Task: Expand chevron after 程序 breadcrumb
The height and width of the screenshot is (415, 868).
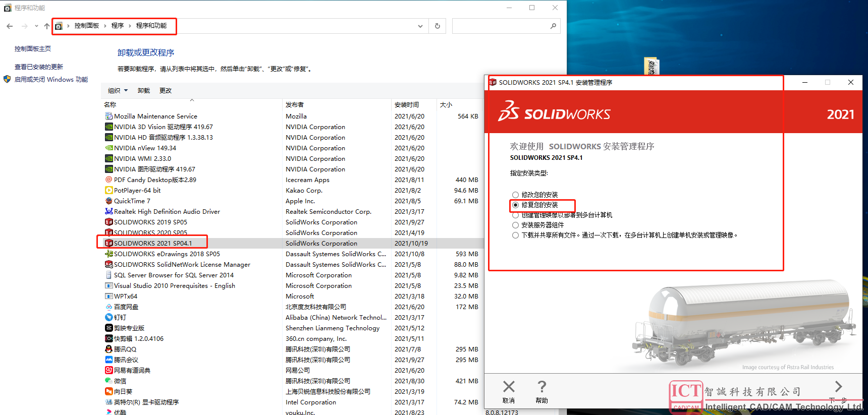Action: click(x=130, y=26)
